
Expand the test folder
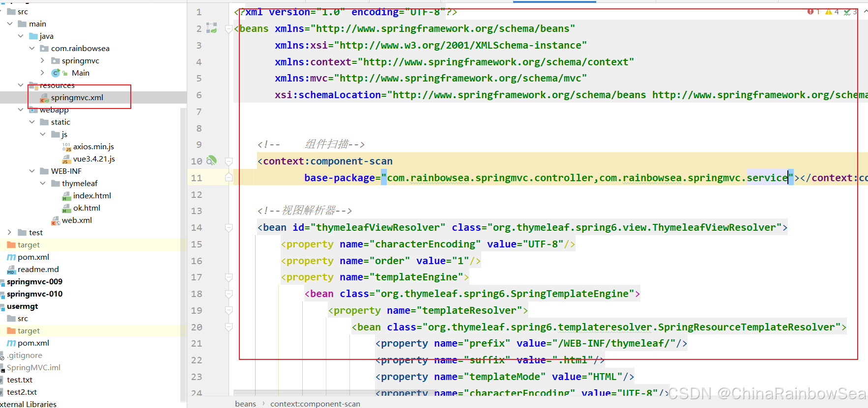[x=9, y=232]
